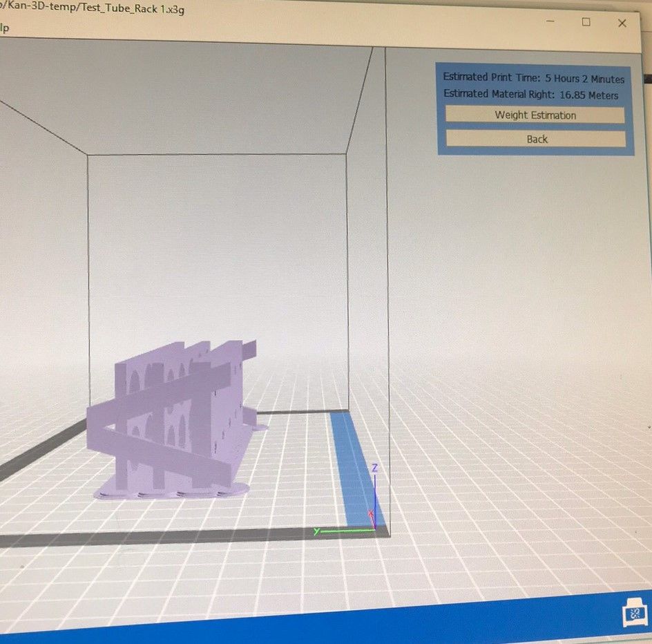Click the Estimated Print Time text
The height and width of the screenshot is (644, 652).
533,78
